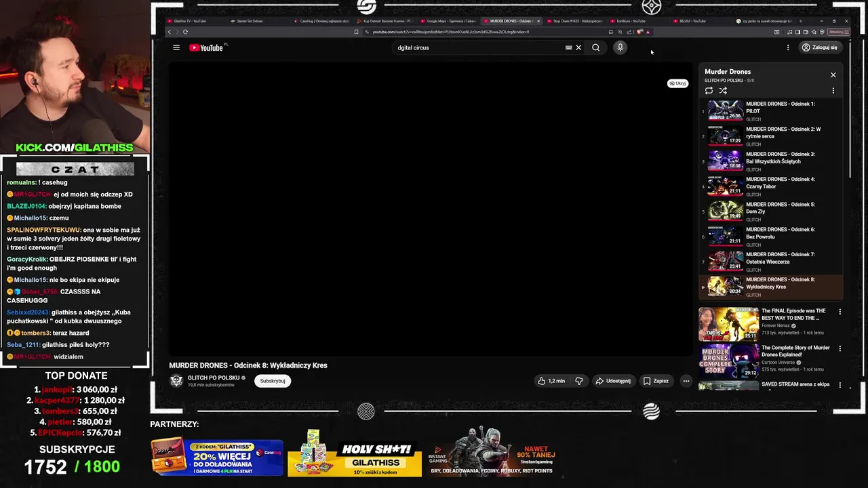Switch to Google Maps tab
868x488 pixels.
click(x=448, y=21)
